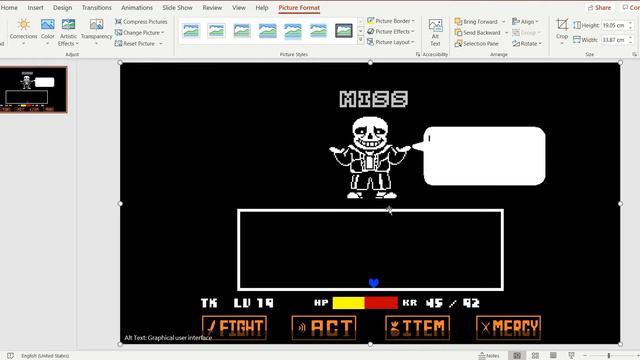Open Picture Layout dropdown
The image size is (640, 360).
point(391,42)
